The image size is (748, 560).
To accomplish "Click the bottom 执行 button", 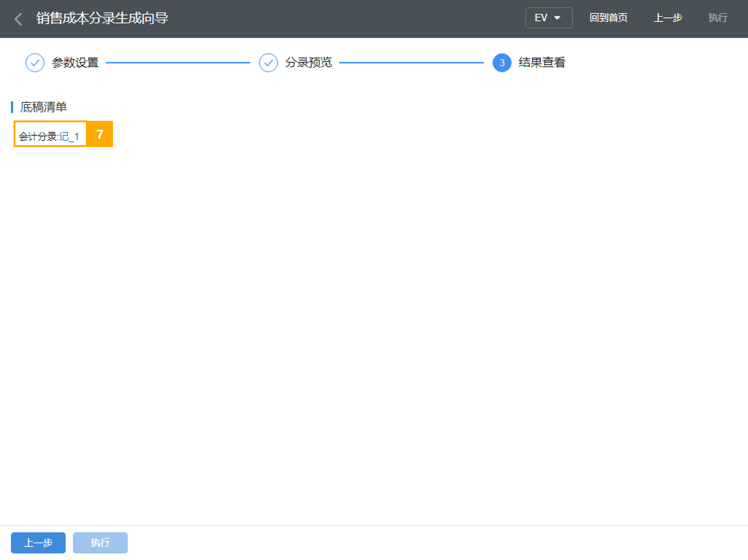I will pos(100,543).
